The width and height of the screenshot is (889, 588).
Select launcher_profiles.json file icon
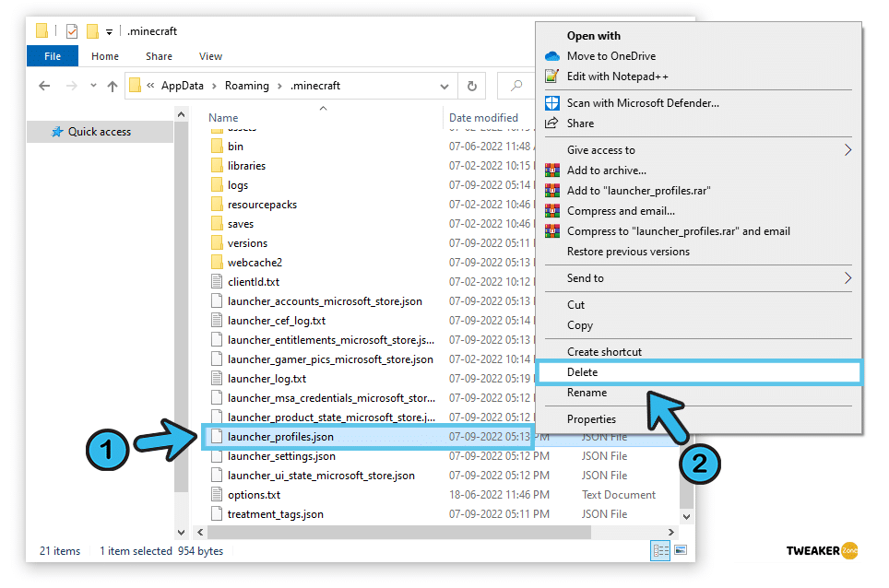pos(217,436)
